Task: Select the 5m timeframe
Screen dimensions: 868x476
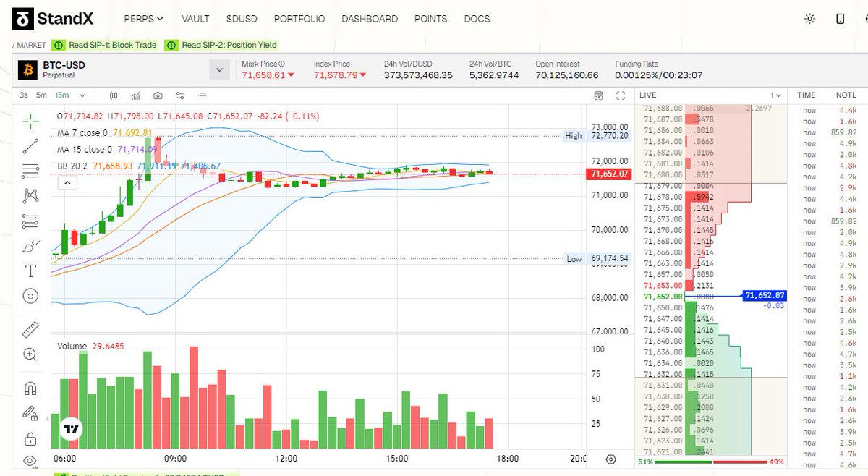Action: click(42, 95)
